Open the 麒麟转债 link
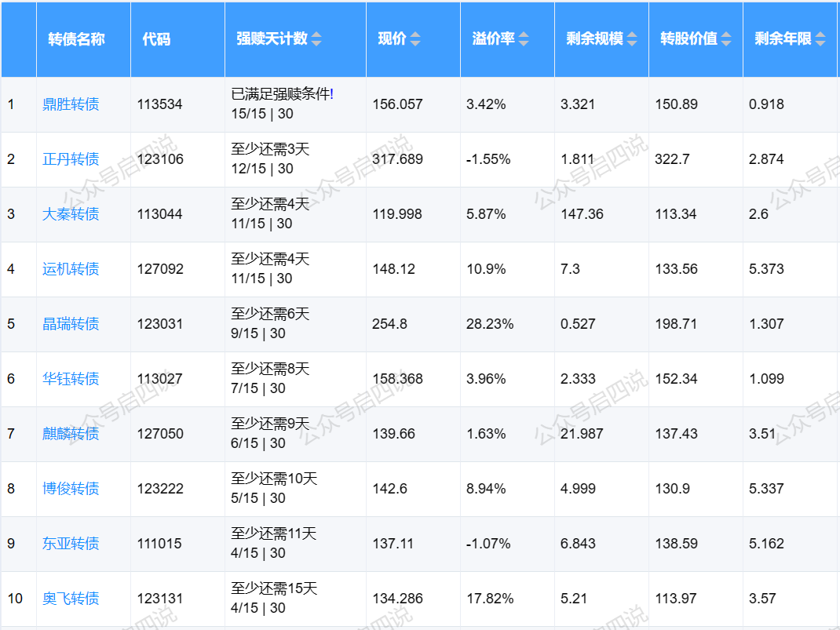 pos(71,434)
